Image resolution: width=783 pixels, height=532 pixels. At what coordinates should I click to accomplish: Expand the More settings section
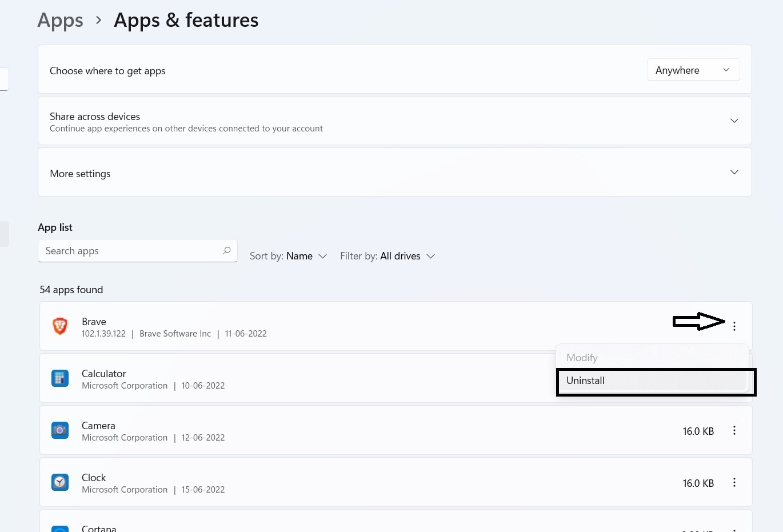734,172
